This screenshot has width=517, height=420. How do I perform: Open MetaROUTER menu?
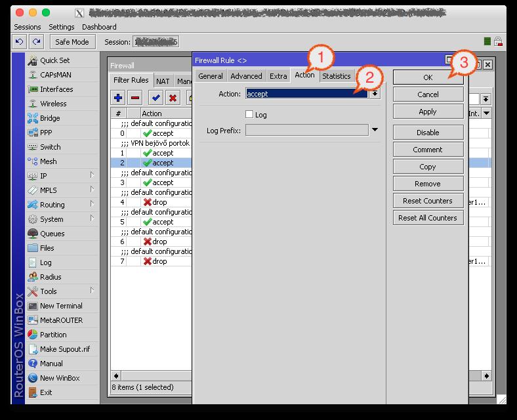(x=62, y=320)
